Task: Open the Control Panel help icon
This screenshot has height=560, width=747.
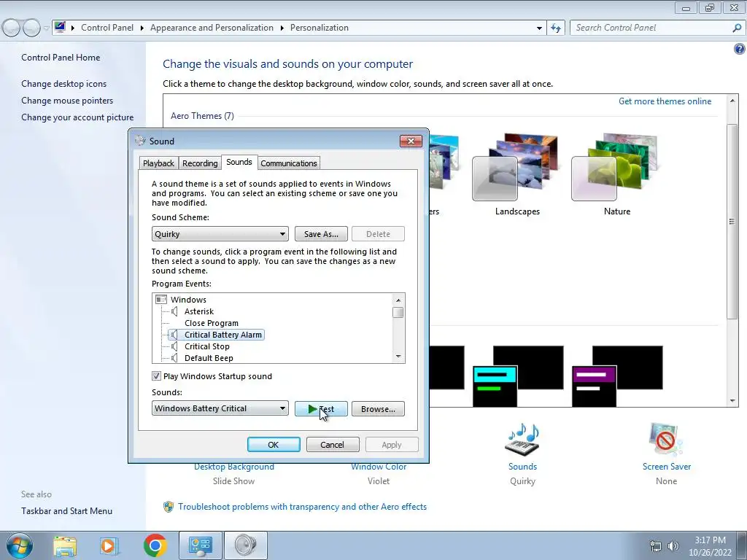Action: [740, 49]
